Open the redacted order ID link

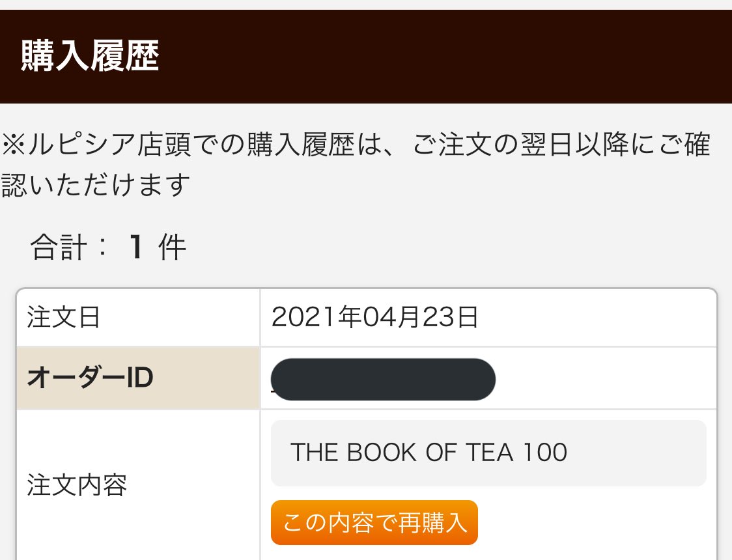tap(383, 379)
